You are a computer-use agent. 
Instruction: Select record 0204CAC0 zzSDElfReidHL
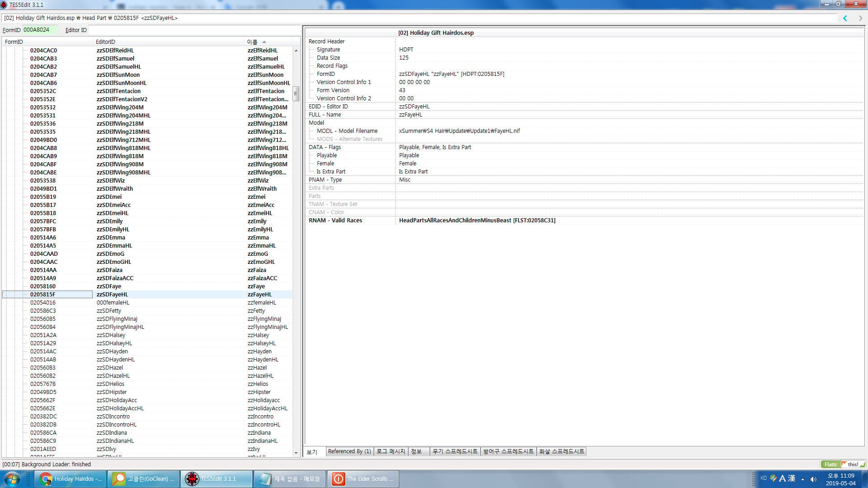147,50
